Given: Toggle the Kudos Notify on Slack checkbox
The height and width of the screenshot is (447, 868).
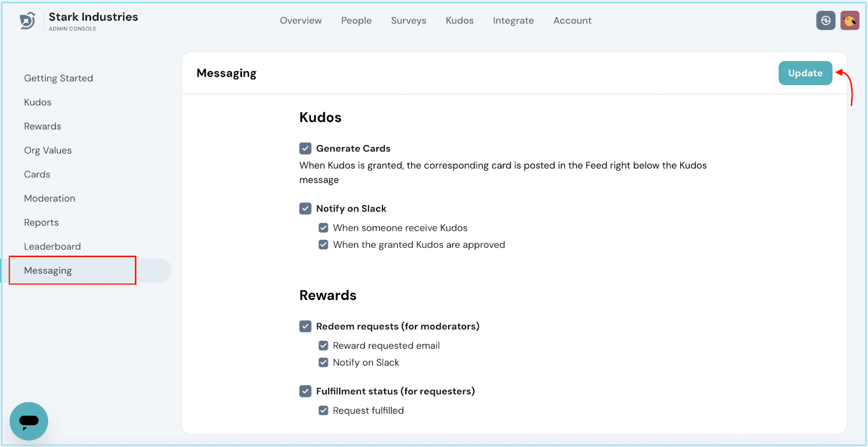Looking at the screenshot, I should coord(305,209).
